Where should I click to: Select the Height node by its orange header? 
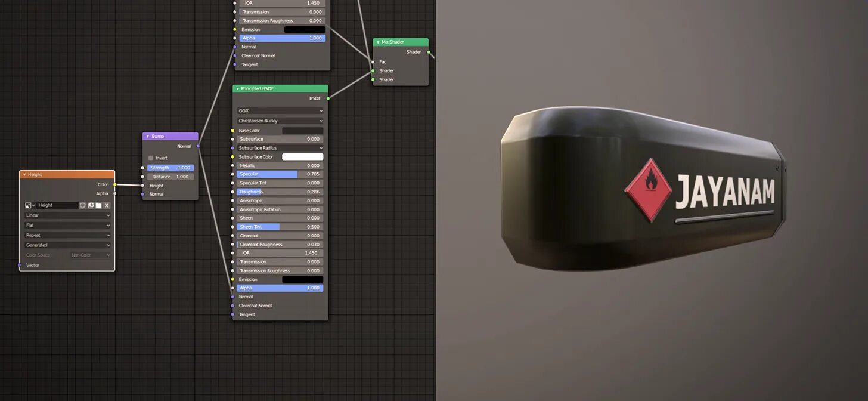[67, 175]
